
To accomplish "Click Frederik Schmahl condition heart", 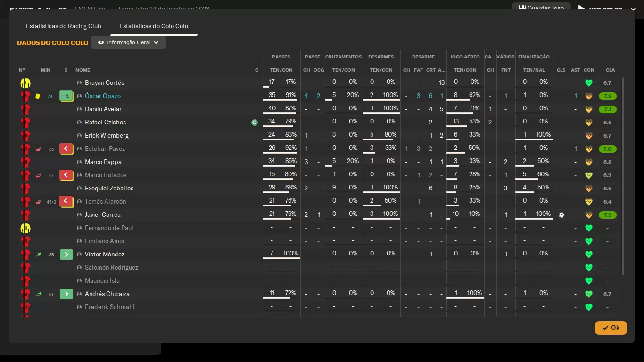I will pyautogui.click(x=588, y=307).
